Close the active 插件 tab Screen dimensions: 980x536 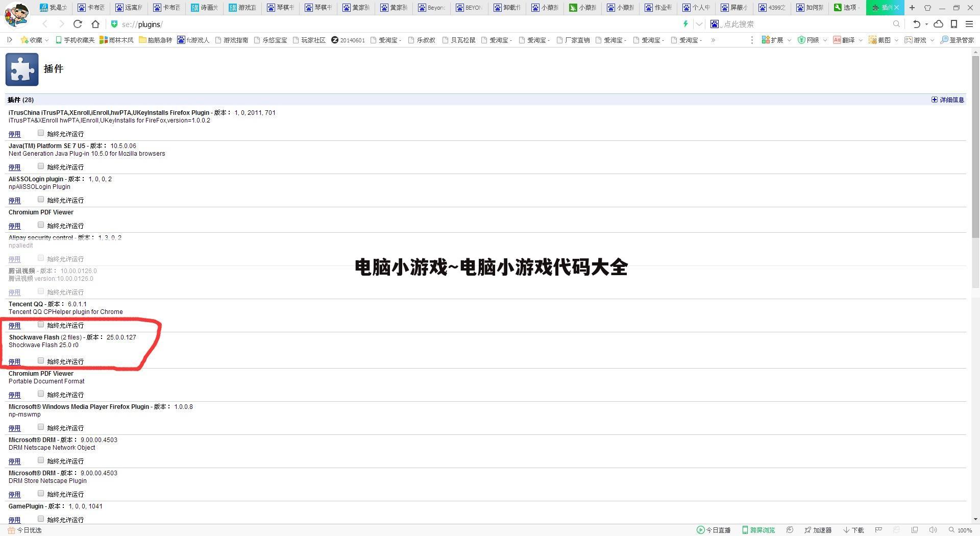896,8
